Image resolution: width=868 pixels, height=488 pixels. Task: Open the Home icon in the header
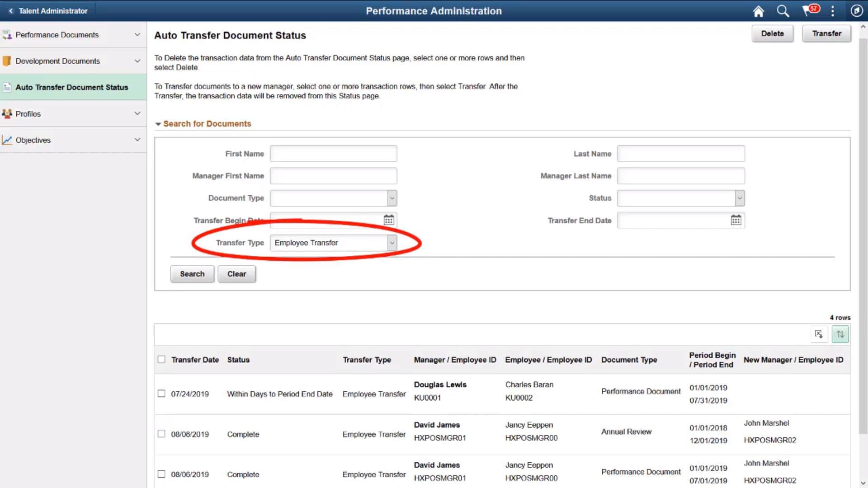[x=759, y=11]
